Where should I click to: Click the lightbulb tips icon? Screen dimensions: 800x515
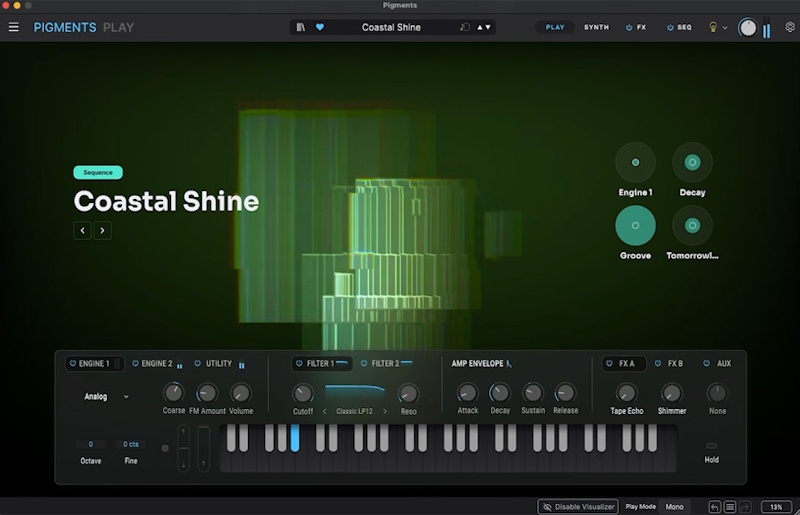tap(713, 27)
